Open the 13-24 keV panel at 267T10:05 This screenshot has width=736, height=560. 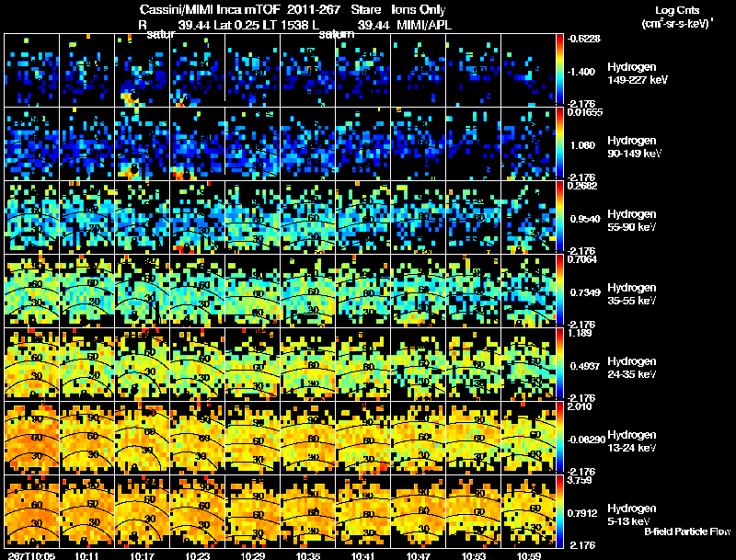point(32,438)
